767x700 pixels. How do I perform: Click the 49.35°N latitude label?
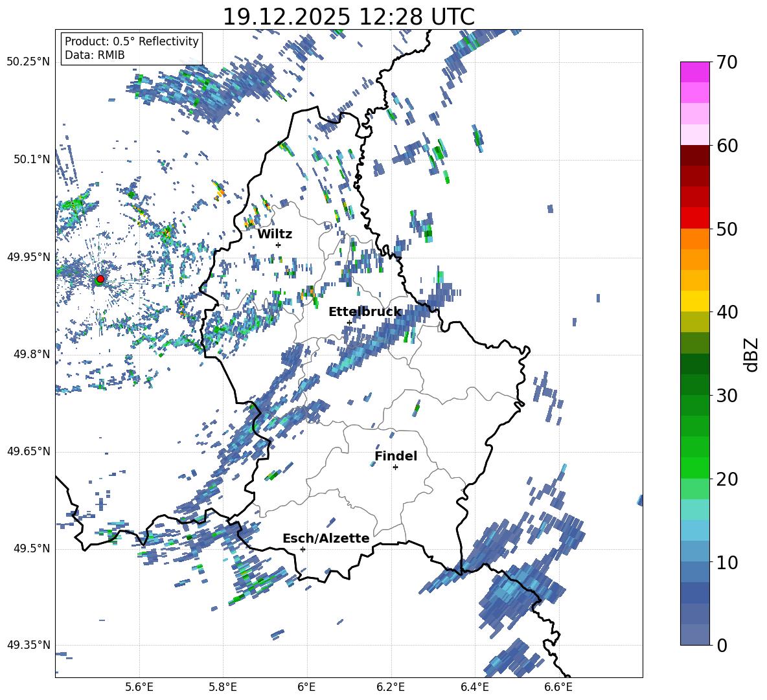tap(29, 645)
